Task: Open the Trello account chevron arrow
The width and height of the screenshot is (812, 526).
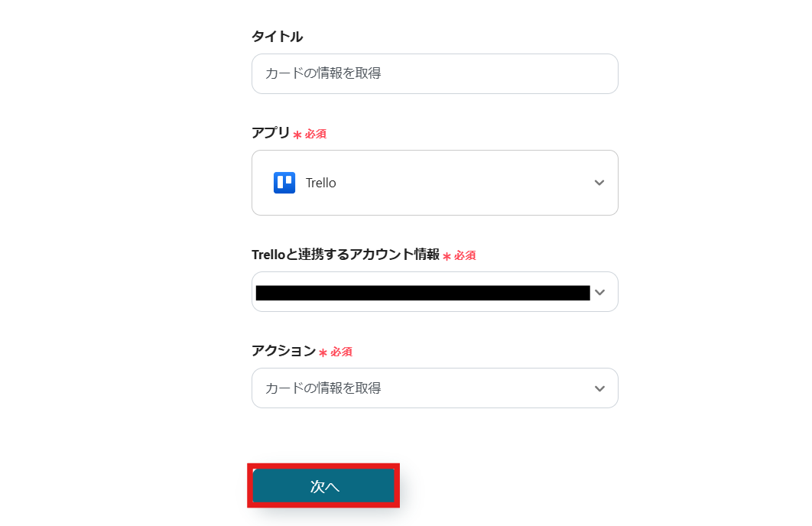Action: tap(599, 292)
